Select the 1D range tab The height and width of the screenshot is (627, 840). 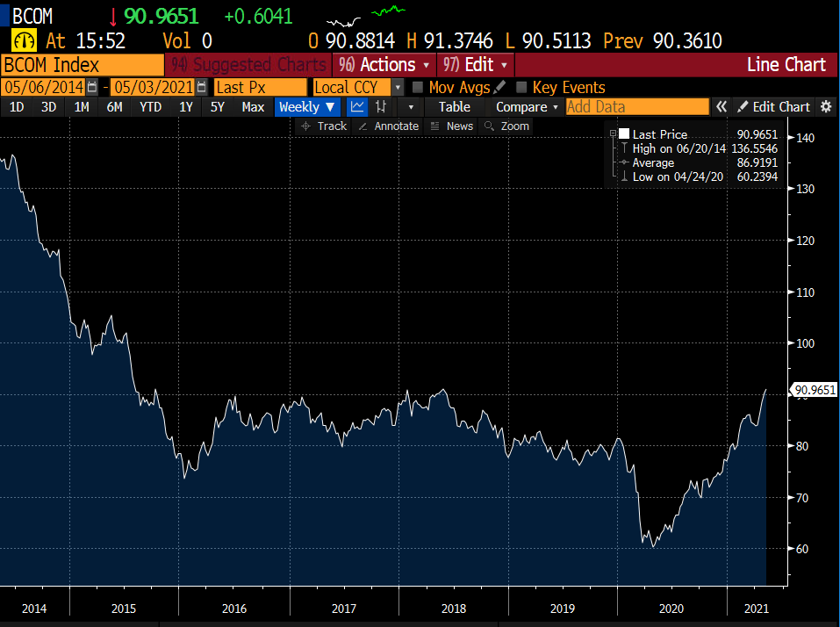click(x=17, y=106)
